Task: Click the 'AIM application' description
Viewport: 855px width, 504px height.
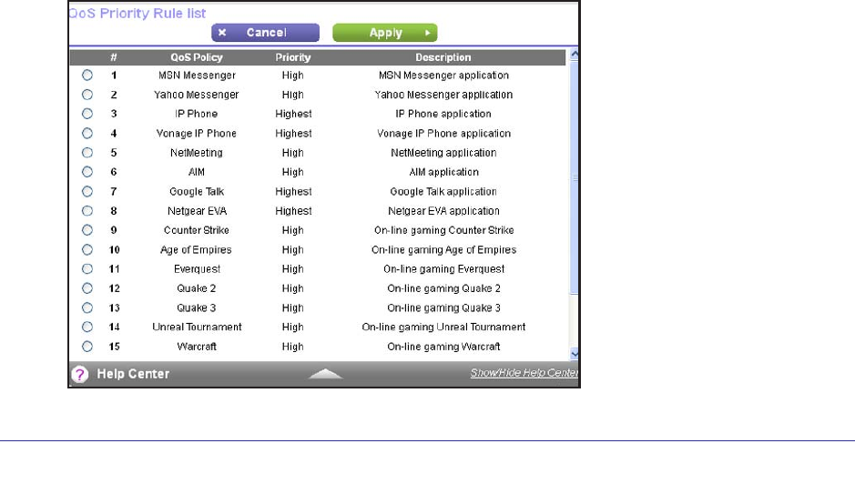Action: [443, 172]
